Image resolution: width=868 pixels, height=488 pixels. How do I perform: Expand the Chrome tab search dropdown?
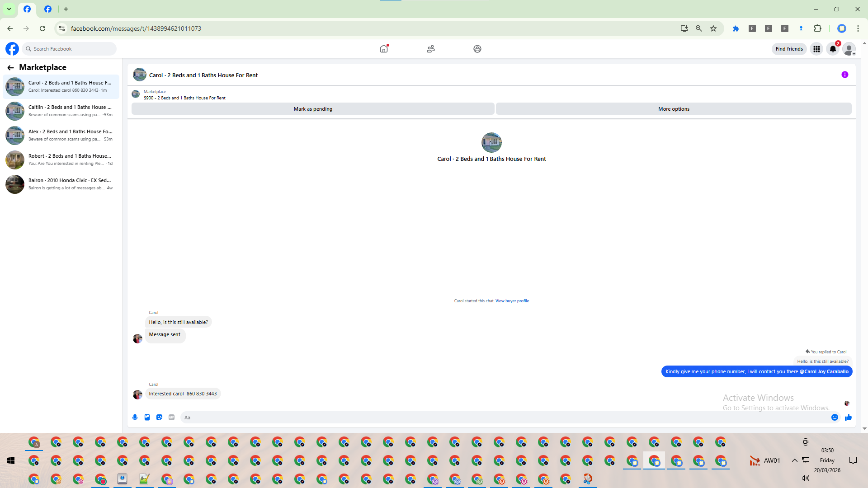9,9
